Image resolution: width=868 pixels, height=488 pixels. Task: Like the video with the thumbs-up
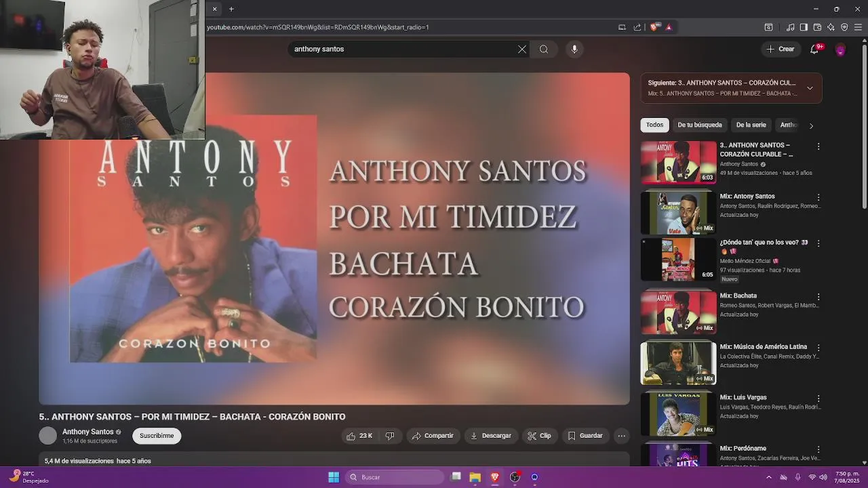(x=359, y=436)
